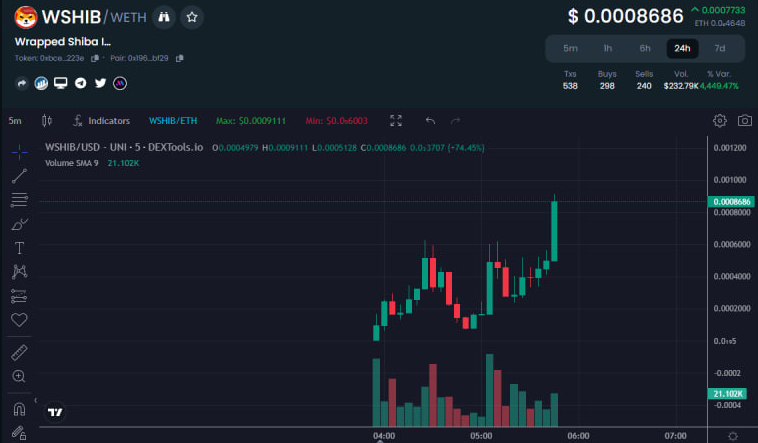Click the TradingView logo on chart

pos(55,412)
